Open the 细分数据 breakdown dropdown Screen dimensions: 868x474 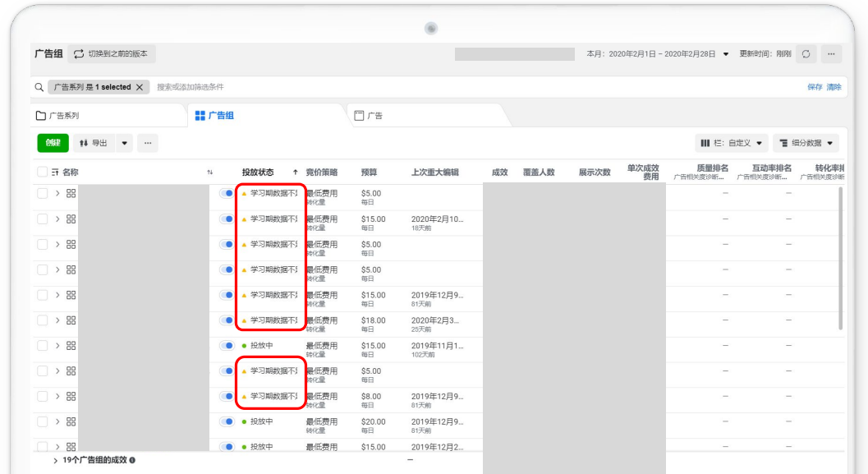[x=806, y=143]
